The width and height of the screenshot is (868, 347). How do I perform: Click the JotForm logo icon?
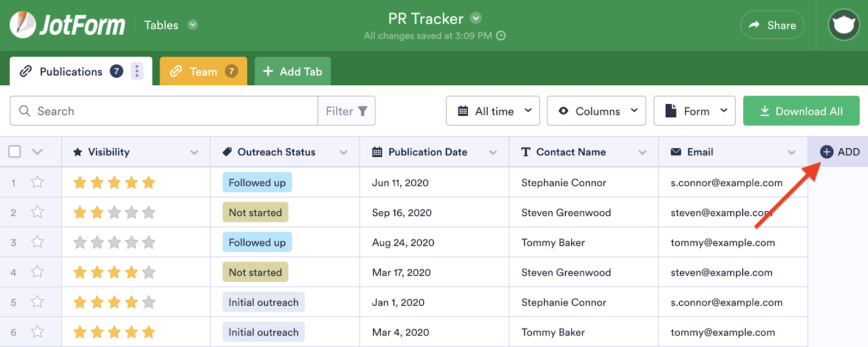[x=23, y=25]
